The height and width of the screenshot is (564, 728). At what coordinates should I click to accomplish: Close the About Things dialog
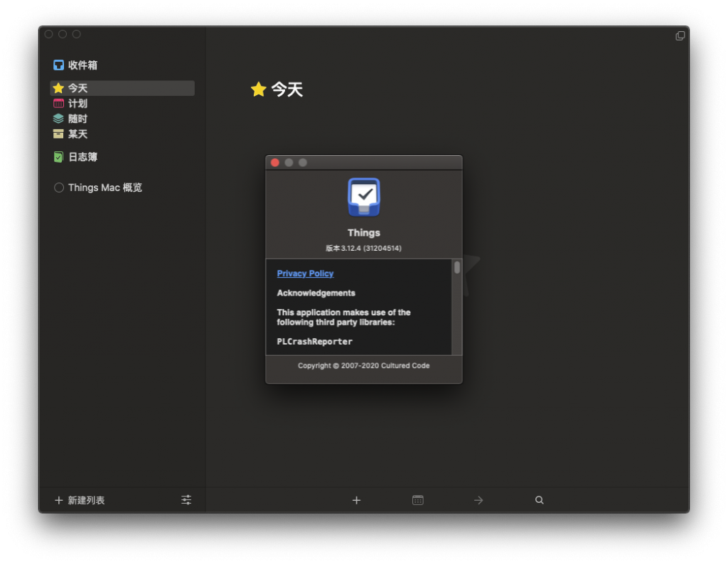(275, 163)
